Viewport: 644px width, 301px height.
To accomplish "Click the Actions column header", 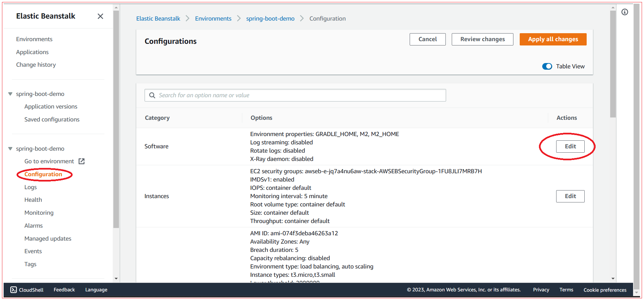I will point(566,118).
